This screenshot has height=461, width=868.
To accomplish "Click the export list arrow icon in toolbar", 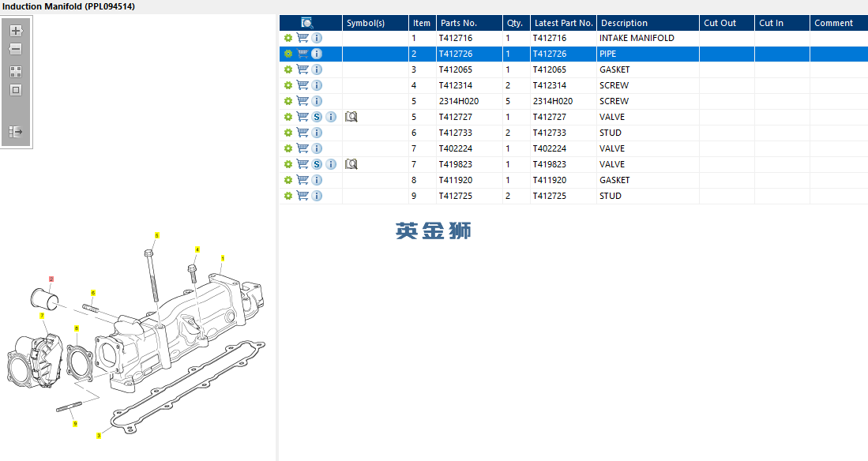I will pos(16,132).
